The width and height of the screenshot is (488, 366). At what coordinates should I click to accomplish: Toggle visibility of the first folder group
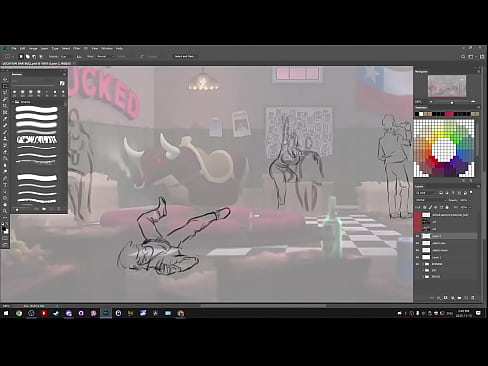pyautogui.click(x=417, y=264)
